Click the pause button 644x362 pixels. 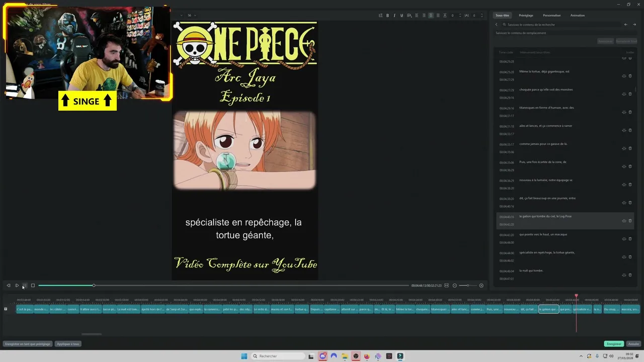click(25, 286)
